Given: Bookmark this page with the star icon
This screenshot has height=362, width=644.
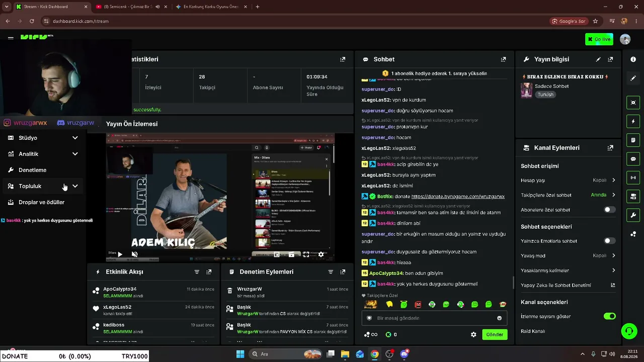Looking at the screenshot, I should click(595, 21).
